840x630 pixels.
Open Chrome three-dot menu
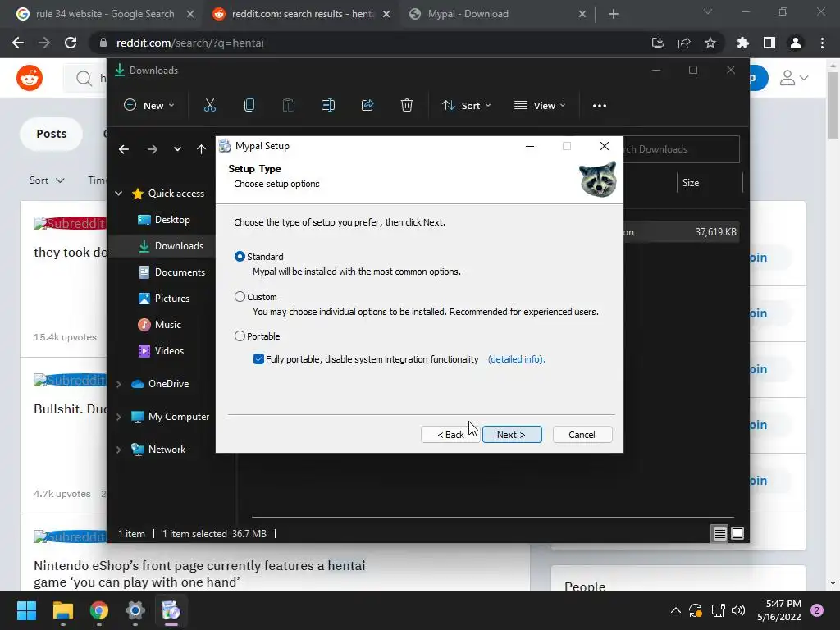tap(822, 43)
